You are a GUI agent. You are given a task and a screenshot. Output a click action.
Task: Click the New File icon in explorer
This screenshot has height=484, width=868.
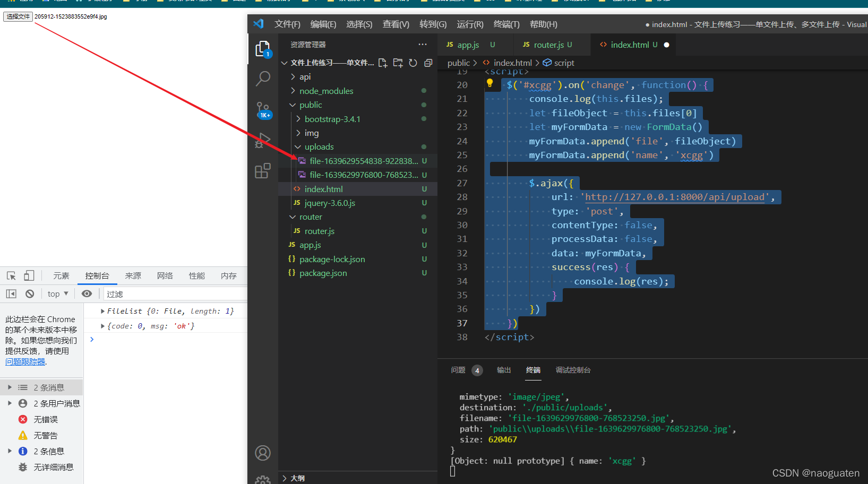(382, 63)
